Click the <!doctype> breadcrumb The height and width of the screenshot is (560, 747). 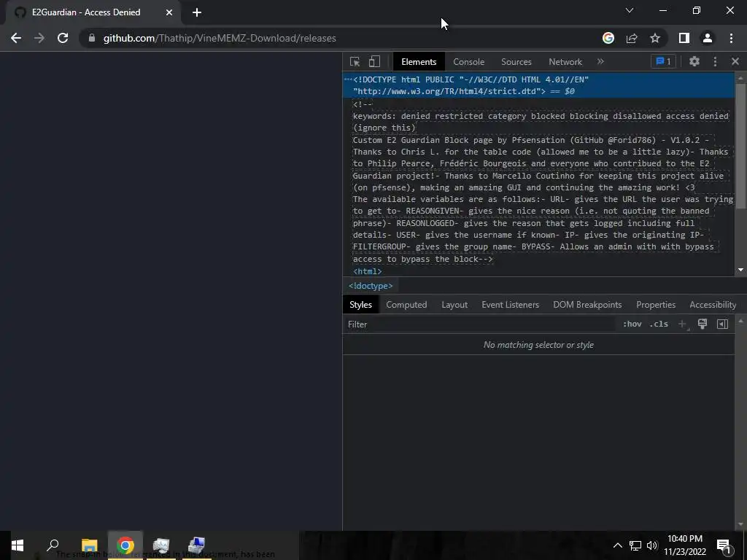click(371, 286)
